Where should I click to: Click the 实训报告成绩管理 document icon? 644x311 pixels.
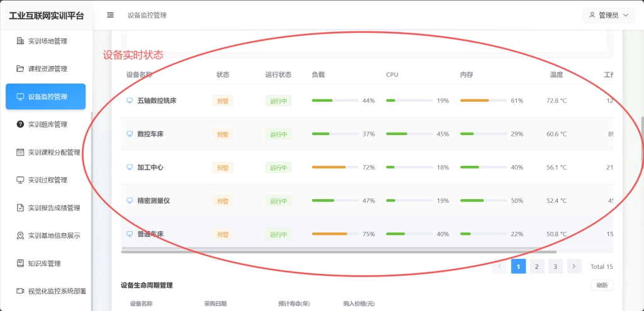[x=20, y=208]
